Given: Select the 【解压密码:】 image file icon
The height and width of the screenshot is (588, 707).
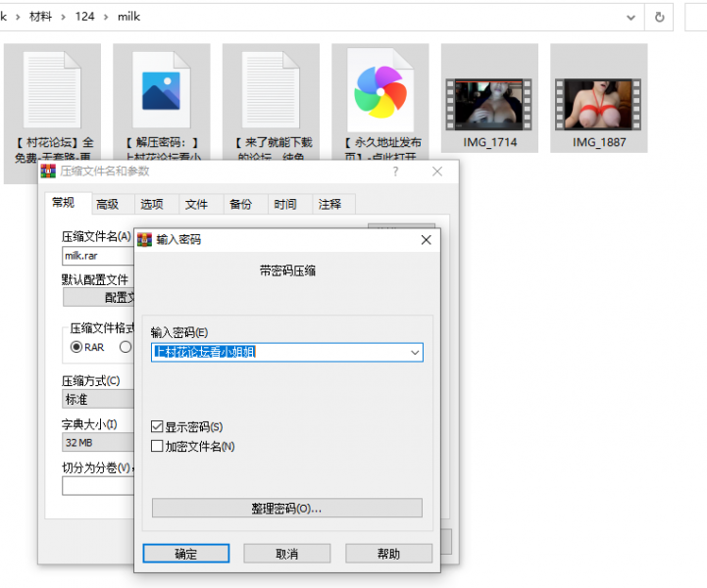Looking at the screenshot, I should tap(162, 90).
